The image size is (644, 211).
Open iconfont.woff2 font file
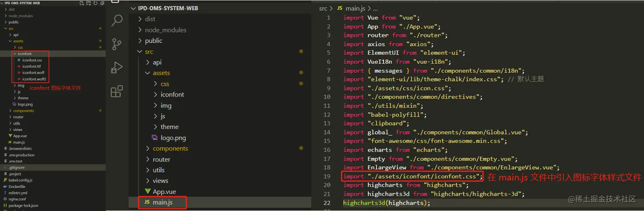33,79
